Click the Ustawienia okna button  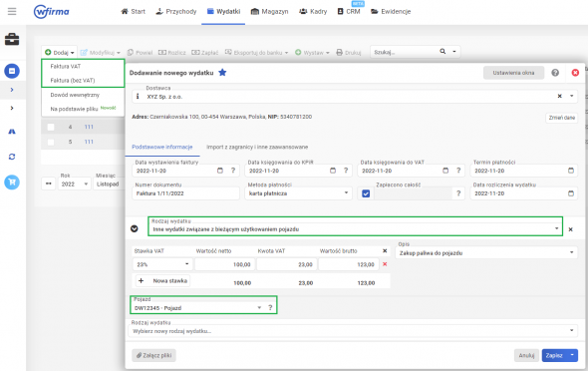[513, 73]
